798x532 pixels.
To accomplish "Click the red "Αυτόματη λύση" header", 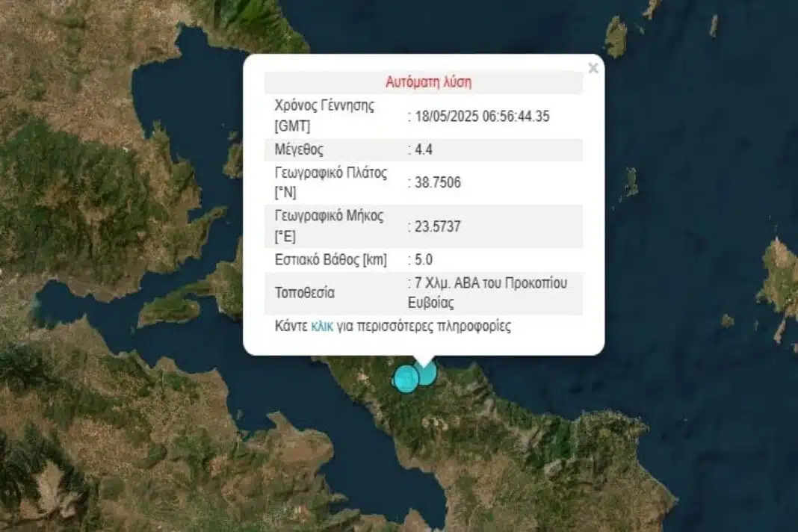I will [x=428, y=81].
